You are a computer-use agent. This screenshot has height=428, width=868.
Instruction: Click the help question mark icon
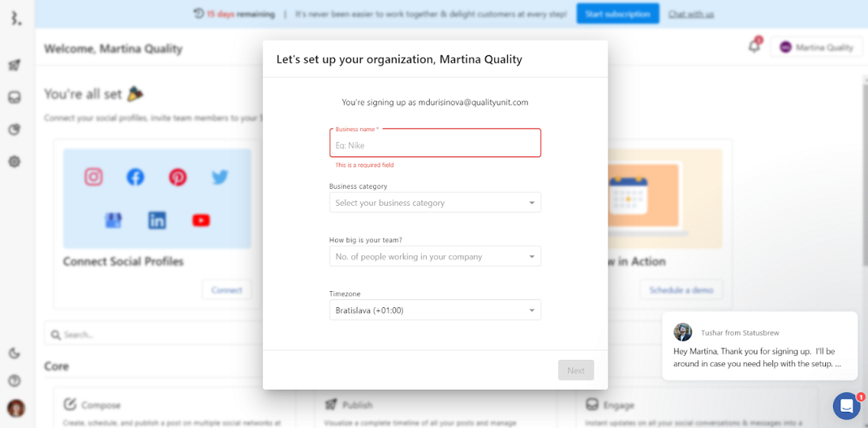coord(15,380)
